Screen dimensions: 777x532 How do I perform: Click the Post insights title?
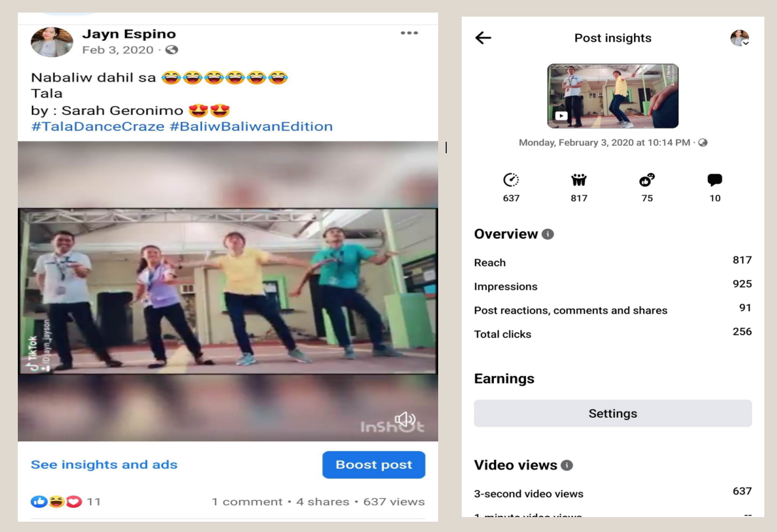pos(613,38)
